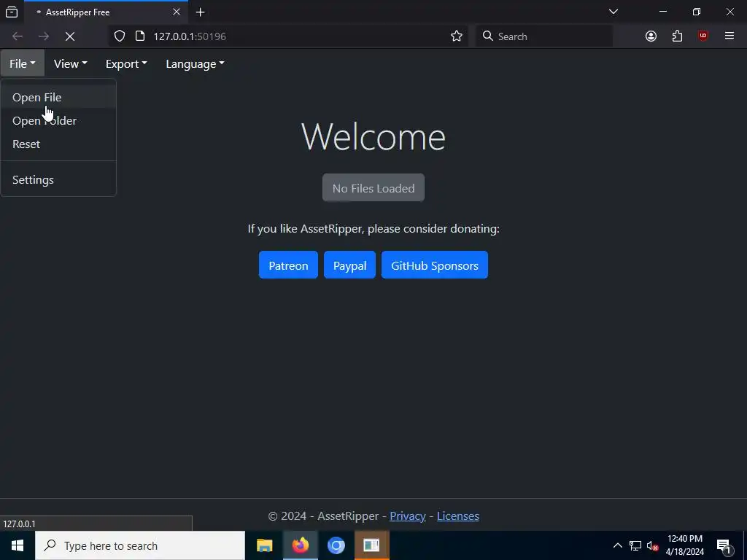Screen dimensions: 747x560
Task: Expand the Export dropdown menu
Action: (x=126, y=63)
